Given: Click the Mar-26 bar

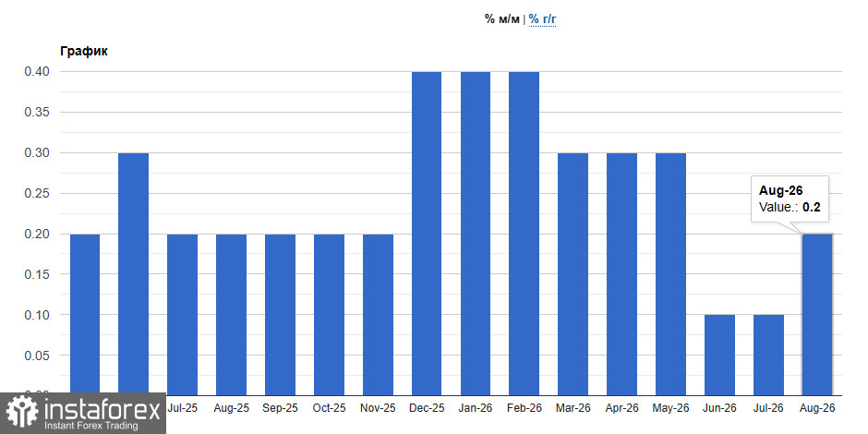Looking at the screenshot, I should tap(573, 274).
